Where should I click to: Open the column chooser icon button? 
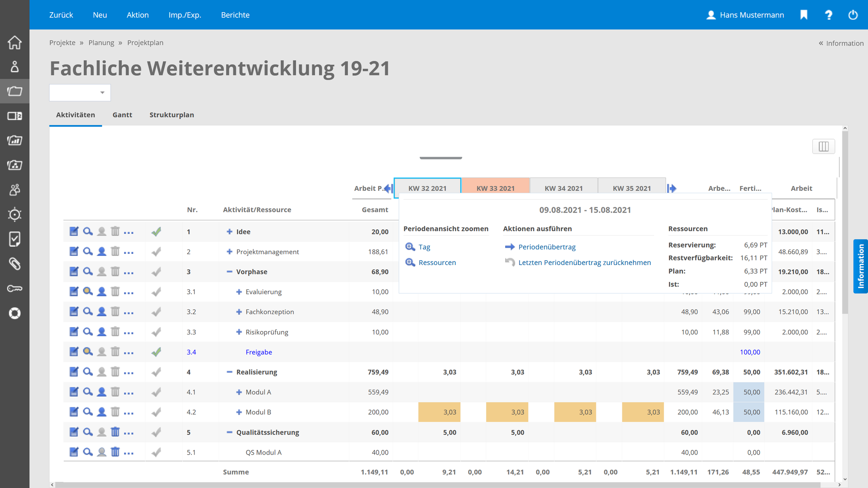coord(823,147)
